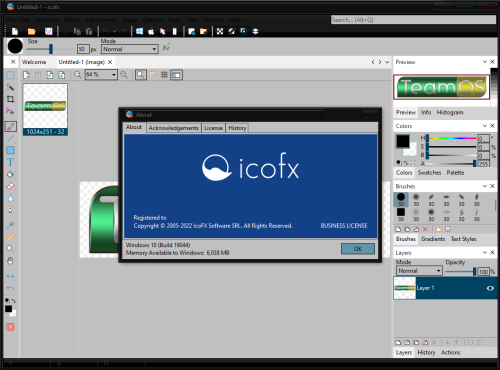Click the Hue slider in Colors panel
Viewport: 500px width, 370px height.
[x=451, y=138]
